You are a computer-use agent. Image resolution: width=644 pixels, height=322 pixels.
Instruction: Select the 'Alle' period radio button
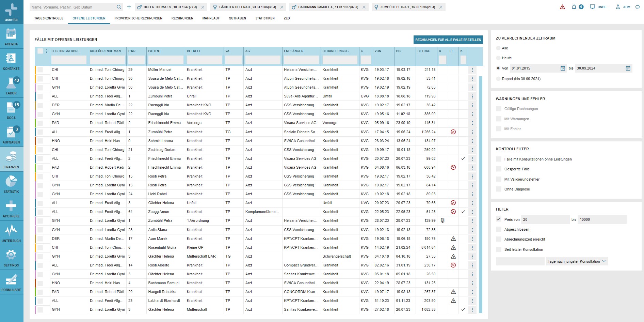pos(498,48)
